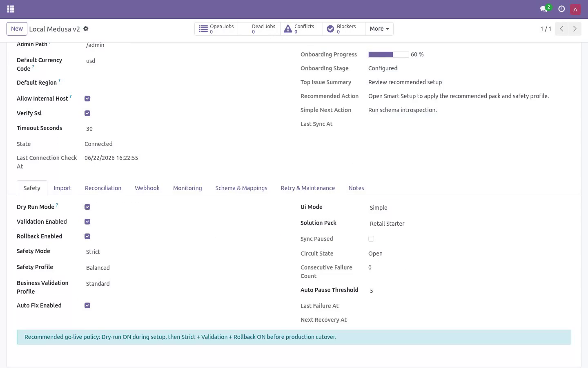Show help tooltip for Default Region
Screen dimensions: 588x368
click(59, 81)
